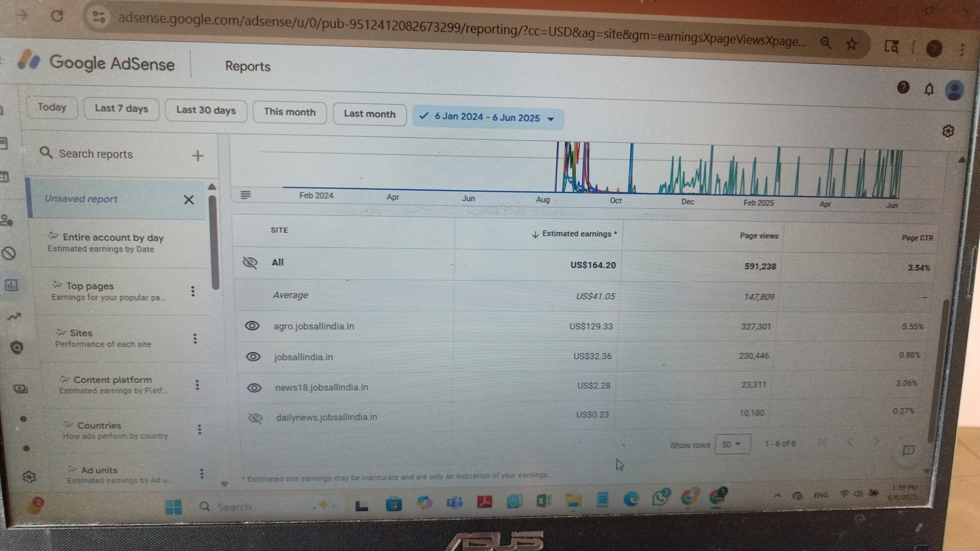Open File Explorer from taskbar

pyautogui.click(x=573, y=500)
